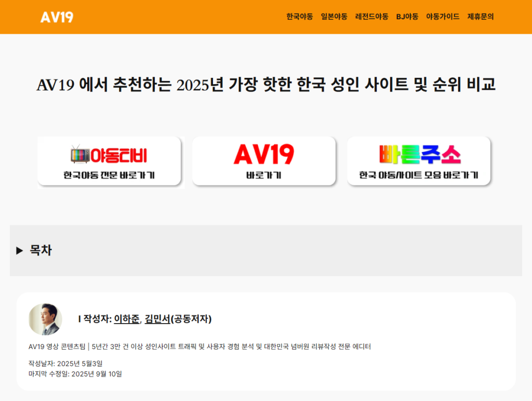Click the disclosure triangle next to 목차
The width and height of the screenshot is (532, 401).
[x=20, y=250]
